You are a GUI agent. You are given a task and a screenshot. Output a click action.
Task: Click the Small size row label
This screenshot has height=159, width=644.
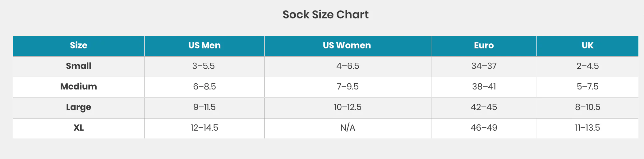tap(79, 66)
